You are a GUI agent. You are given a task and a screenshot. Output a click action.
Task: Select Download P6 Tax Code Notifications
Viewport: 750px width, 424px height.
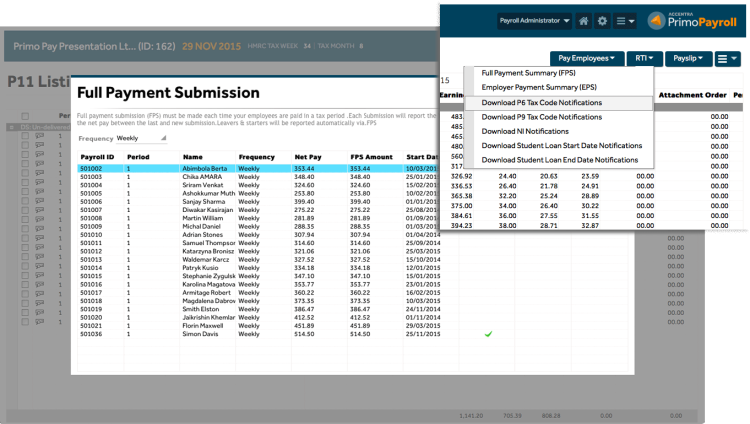click(542, 102)
